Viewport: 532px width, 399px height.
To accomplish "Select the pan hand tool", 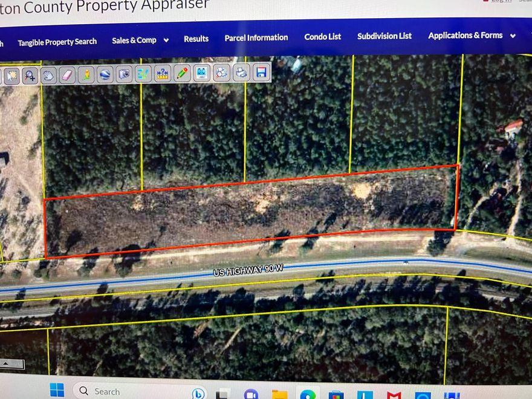I will [50, 74].
